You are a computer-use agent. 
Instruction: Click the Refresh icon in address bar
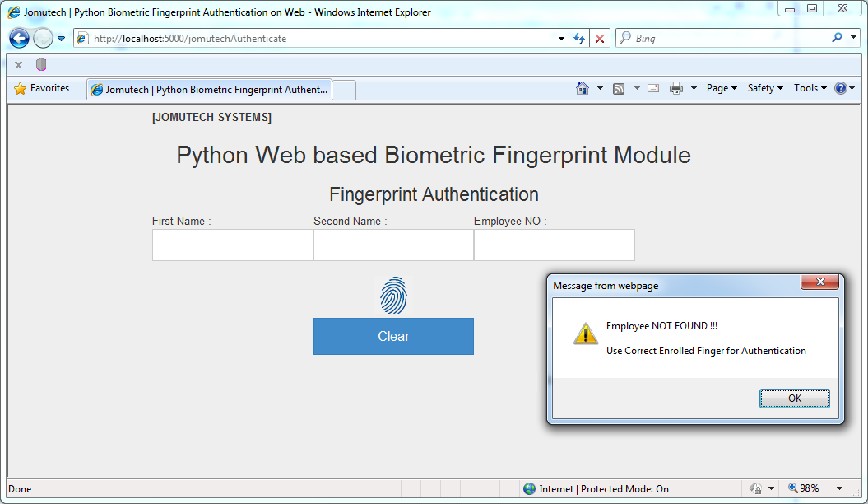pyautogui.click(x=579, y=38)
